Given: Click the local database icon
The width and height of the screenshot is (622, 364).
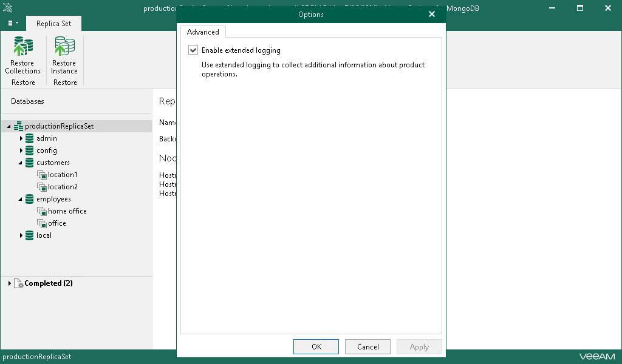Looking at the screenshot, I should (x=29, y=235).
